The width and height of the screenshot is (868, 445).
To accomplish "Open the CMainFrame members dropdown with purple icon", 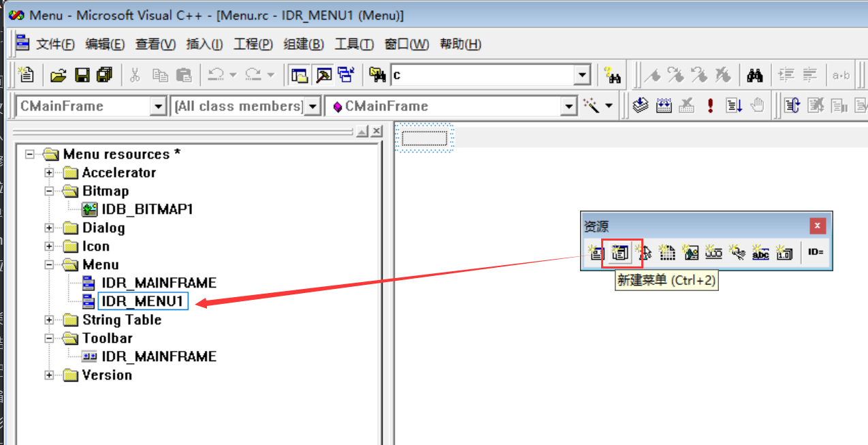I will pyautogui.click(x=569, y=106).
